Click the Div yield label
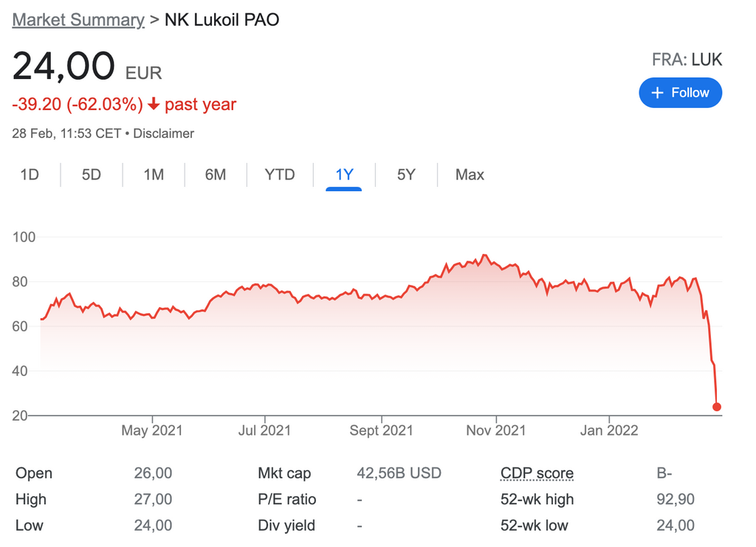Screen dimensions: 756x547 point(286,526)
